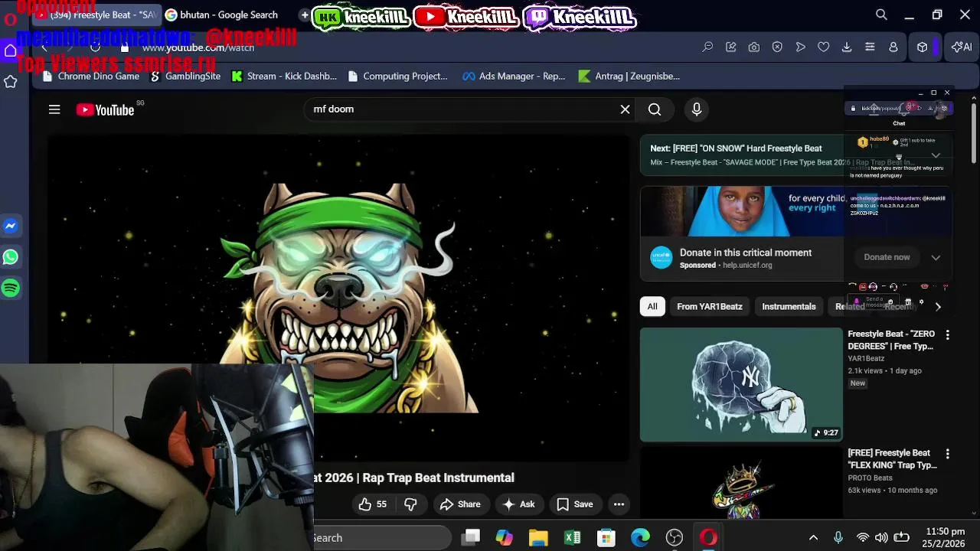Open Microsoft Edge from taskbar

coord(640,538)
